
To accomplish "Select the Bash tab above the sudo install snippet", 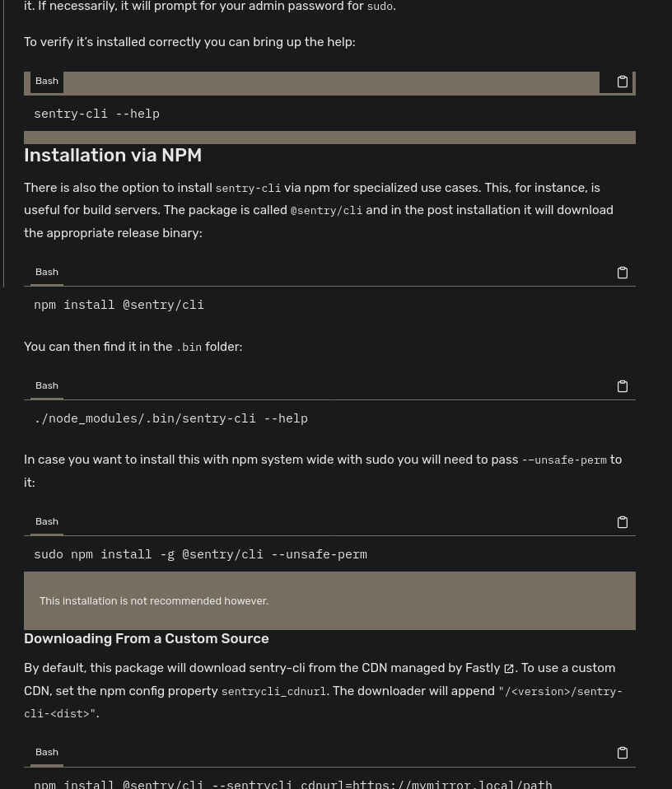I will (47, 521).
